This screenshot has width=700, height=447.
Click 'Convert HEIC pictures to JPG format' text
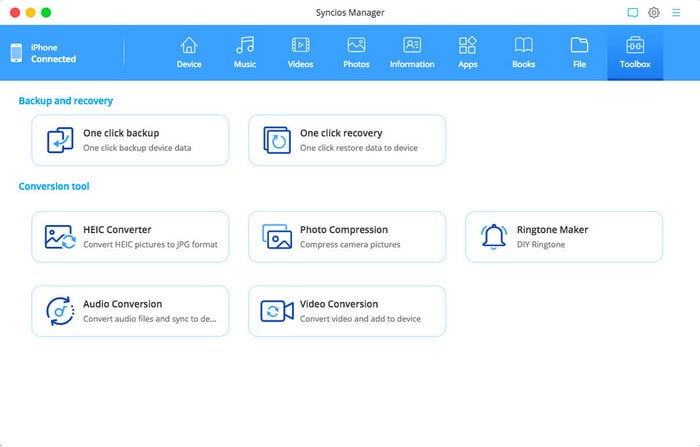150,245
